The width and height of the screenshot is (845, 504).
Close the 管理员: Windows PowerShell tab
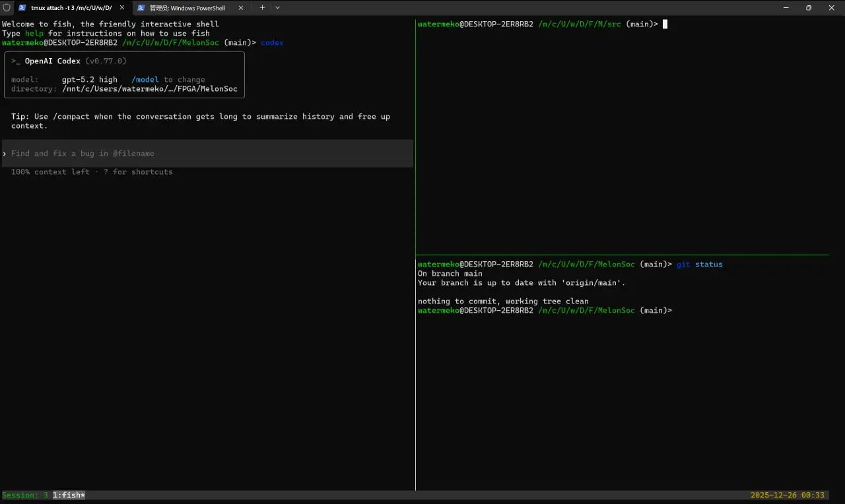[x=241, y=8]
